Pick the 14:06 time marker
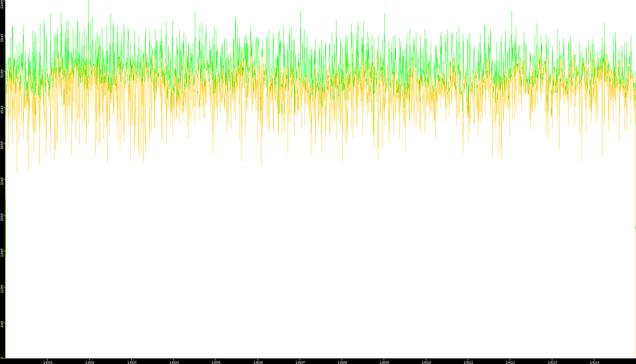Viewport: 636px width, 364px height. [258, 362]
